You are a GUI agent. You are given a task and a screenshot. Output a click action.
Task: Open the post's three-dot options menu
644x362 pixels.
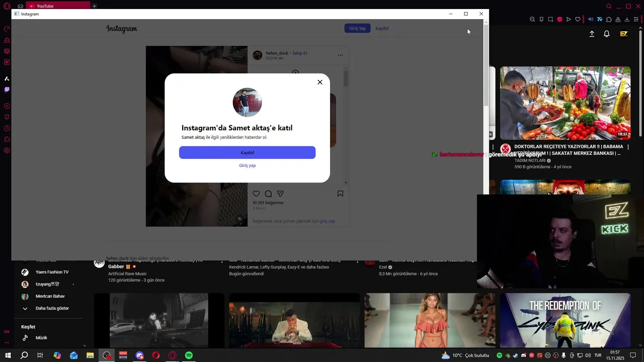340,55
